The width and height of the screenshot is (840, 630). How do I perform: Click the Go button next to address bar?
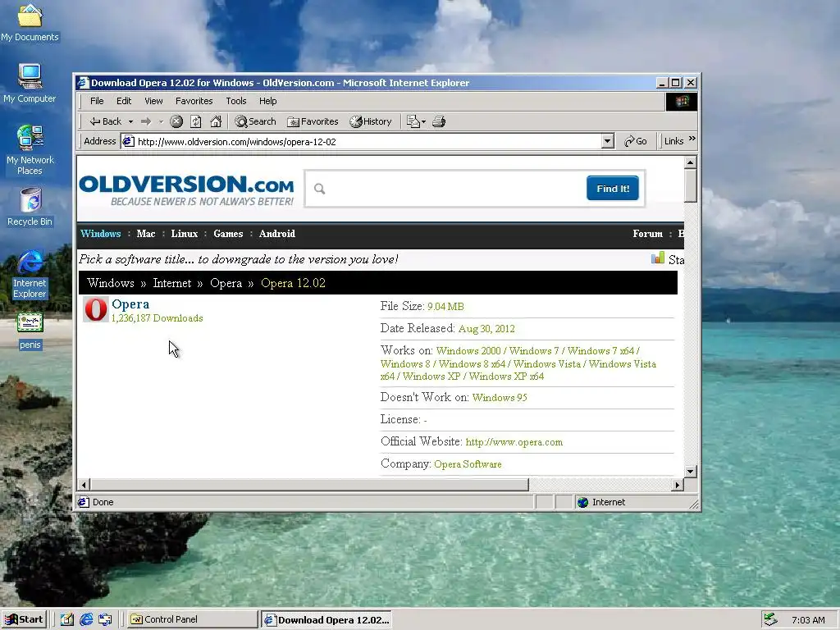[636, 141]
